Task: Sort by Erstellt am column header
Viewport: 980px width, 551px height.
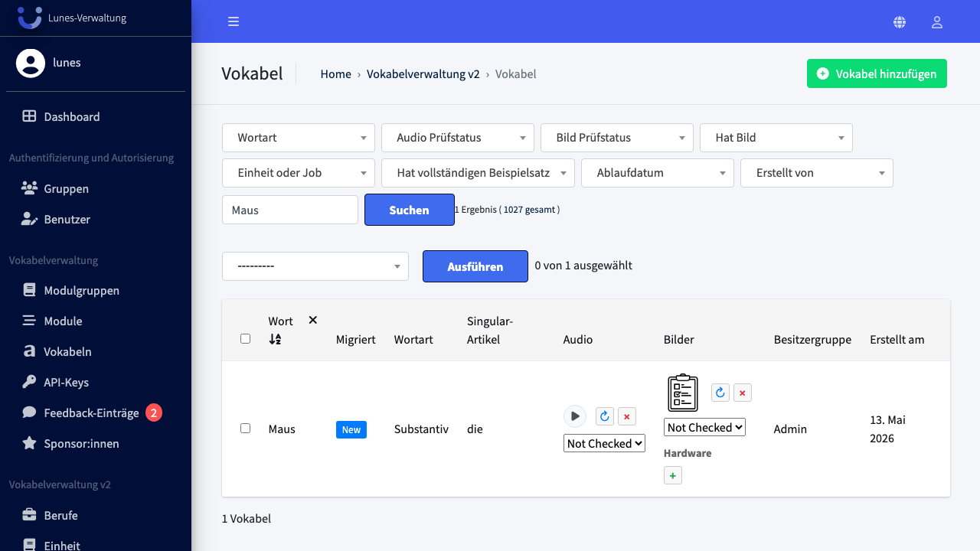Action: 897,339
